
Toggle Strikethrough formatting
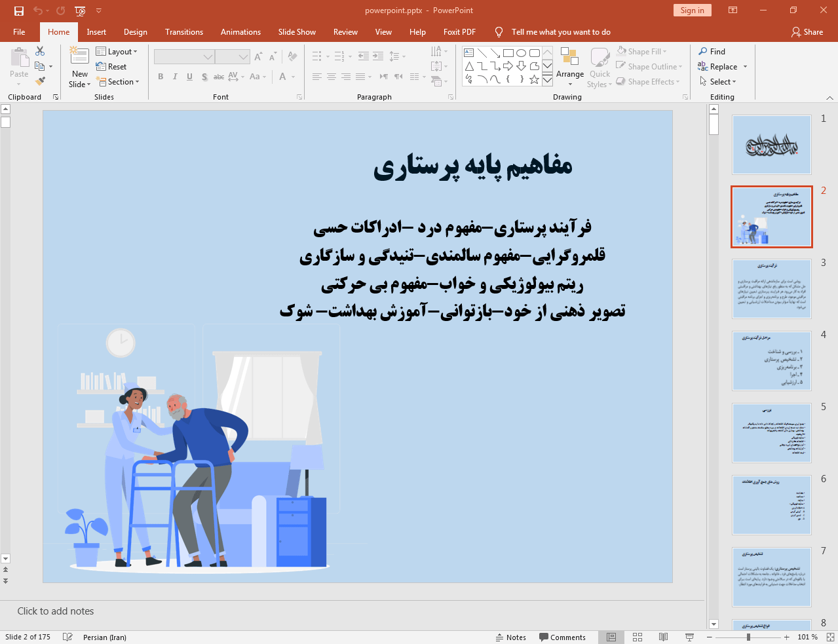[x=219, y=77]
